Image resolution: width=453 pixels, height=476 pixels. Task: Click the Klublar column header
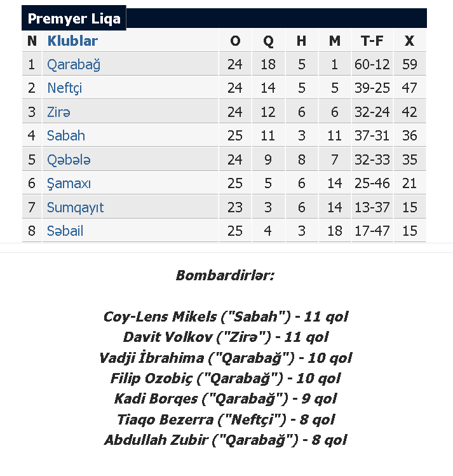pos(72,41)
